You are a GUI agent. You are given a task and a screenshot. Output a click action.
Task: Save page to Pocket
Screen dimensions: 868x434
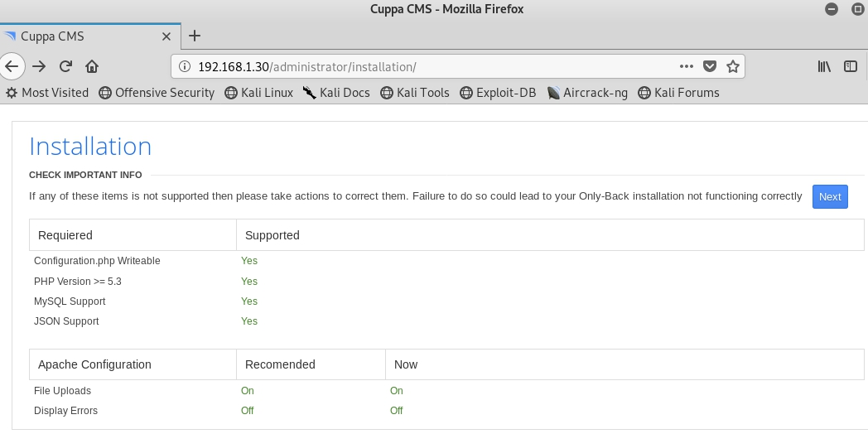(710, 66)
